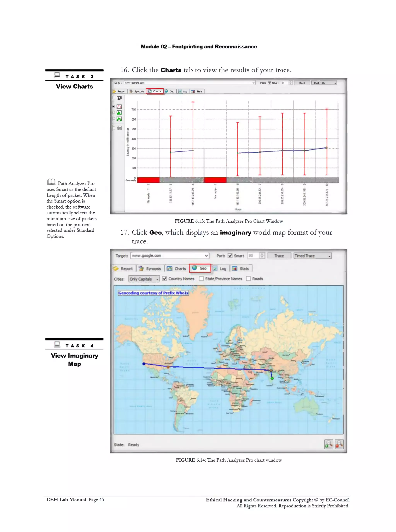Click the slider-style icon below chart types
The width and height of the screenshot is (396, 532).
click(x=119, y=128)
